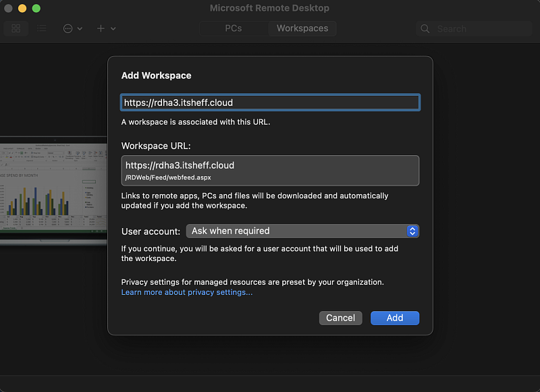Switch to grid view icon in toolbar

pyautogui.click(x=16, y=28)
